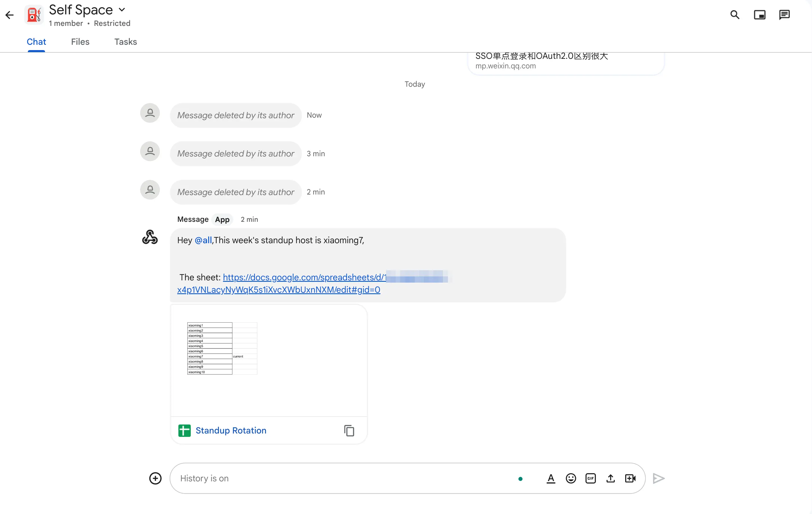Switch to the Chat tab
Image resolution: width=812 pixels, height=514 pixels.
36,42
